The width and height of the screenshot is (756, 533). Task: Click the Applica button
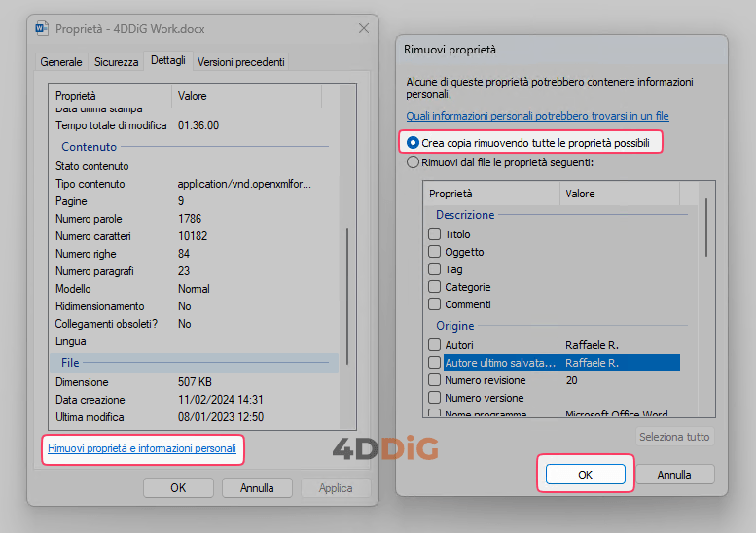pos(336,488)
